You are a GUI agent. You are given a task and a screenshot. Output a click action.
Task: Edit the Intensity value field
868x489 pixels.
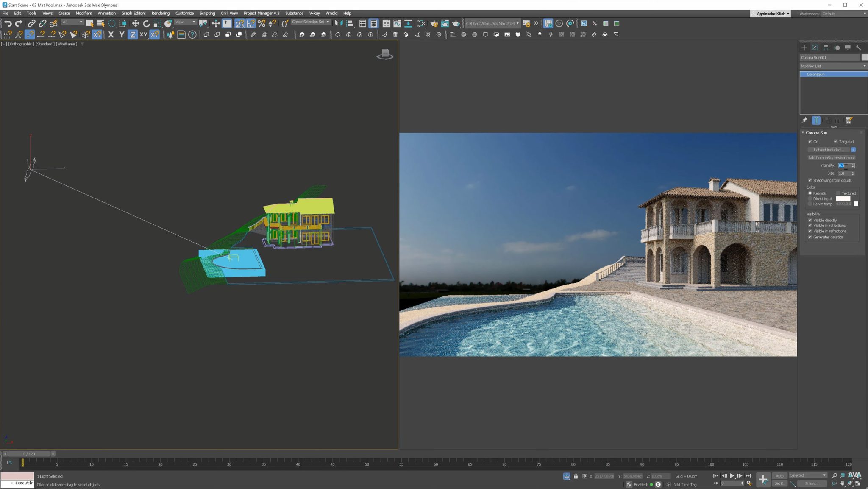tap(843, 165)
